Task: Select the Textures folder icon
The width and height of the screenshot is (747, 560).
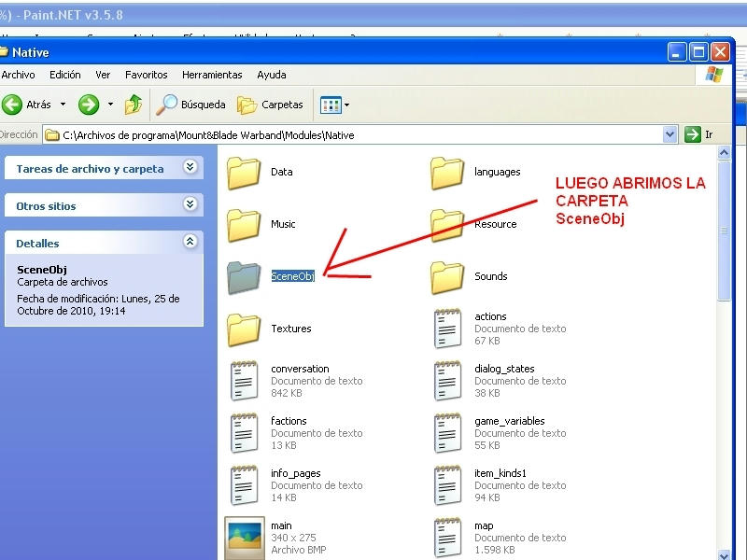Action: pyautogui.click(x=244, y=329)
